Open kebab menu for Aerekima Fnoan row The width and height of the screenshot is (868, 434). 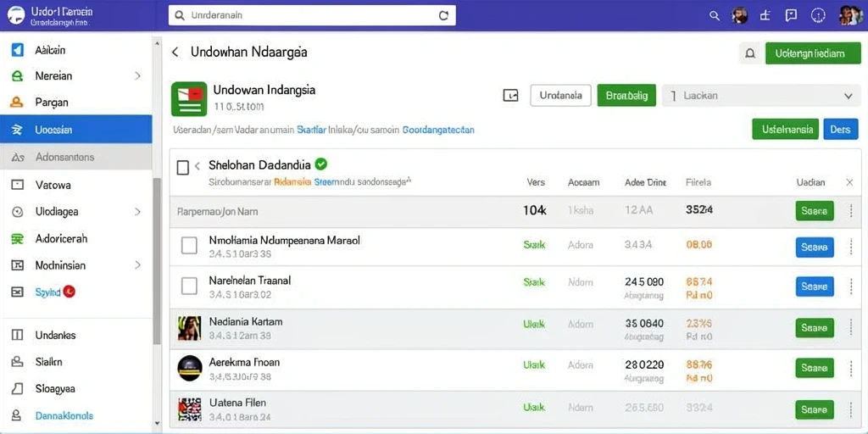click(851, 368)
